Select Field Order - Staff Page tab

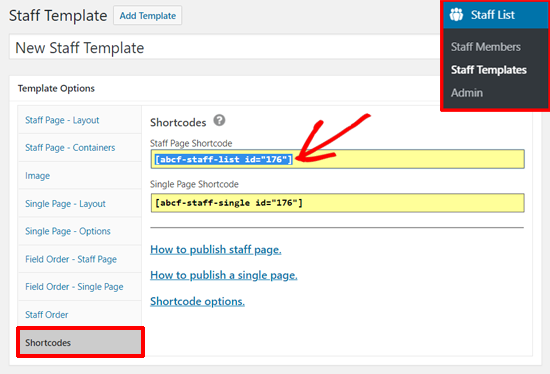tap(80, 259)
